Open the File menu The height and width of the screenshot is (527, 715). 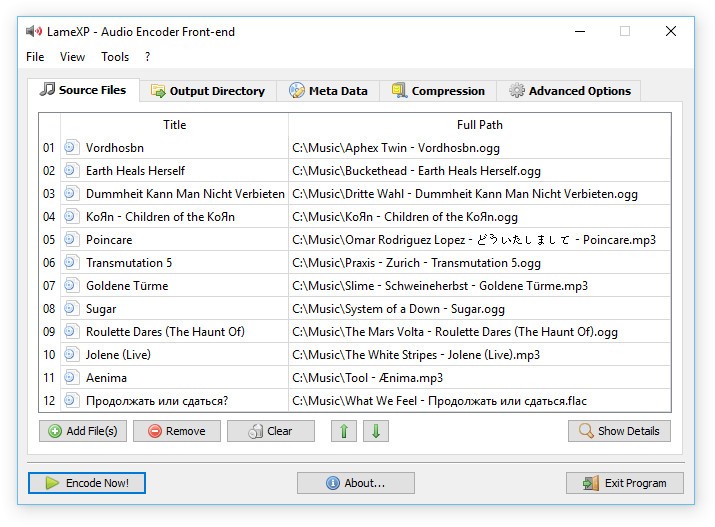35,57
